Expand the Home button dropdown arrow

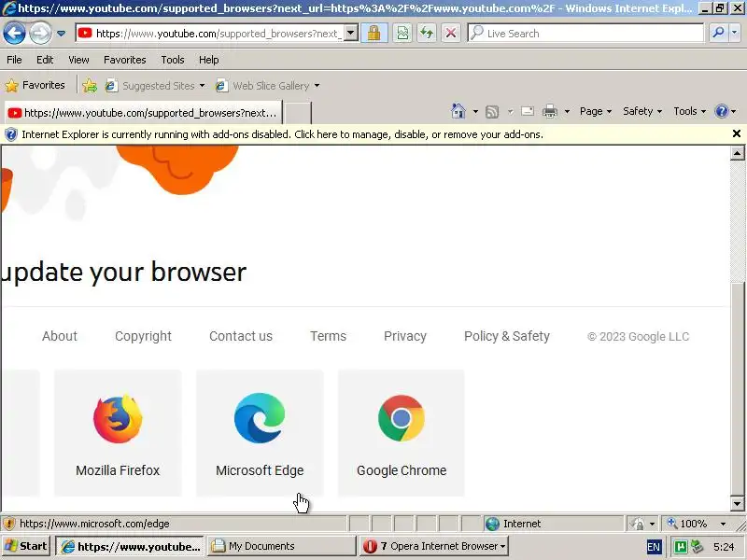pyautogui.click(x=475, y=112)
